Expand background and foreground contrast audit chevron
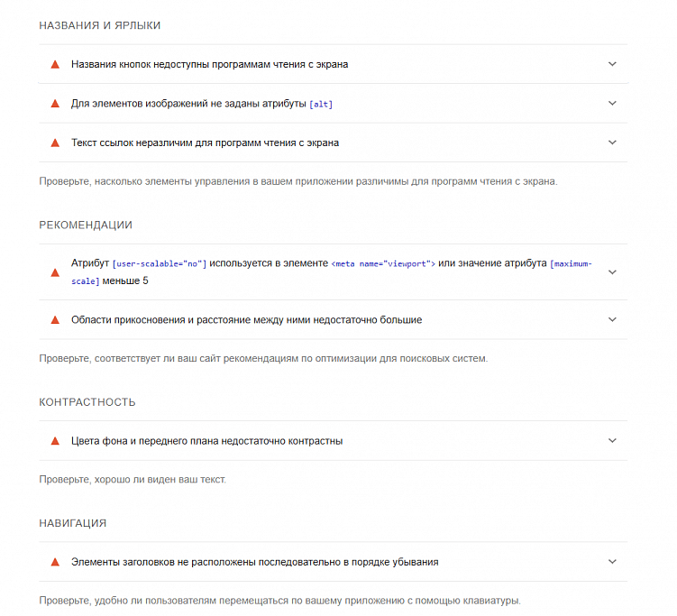The width and height of the screenshot is (677, 616). (612, 440)
